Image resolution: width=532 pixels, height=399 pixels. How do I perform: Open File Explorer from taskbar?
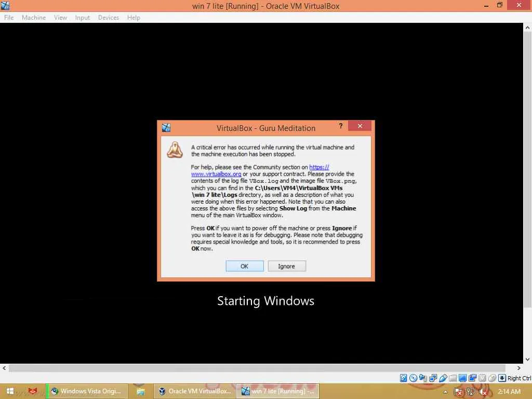140,392
